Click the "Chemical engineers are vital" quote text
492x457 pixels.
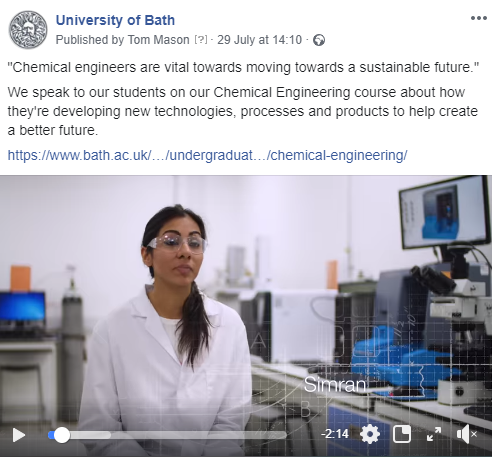click(243, 67)
